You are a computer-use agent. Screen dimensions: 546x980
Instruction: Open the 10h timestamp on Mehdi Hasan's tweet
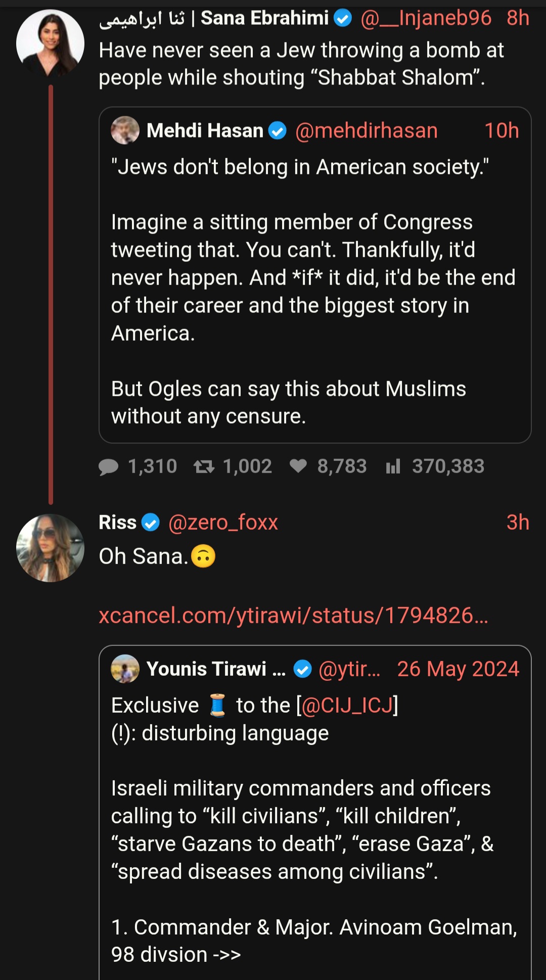[502, 131]
